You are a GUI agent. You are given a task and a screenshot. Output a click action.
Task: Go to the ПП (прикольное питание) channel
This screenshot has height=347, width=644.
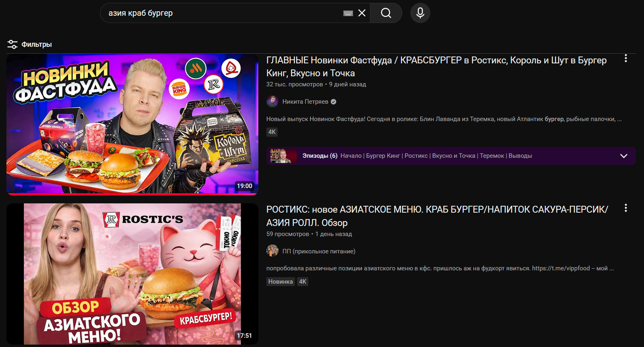319,251
